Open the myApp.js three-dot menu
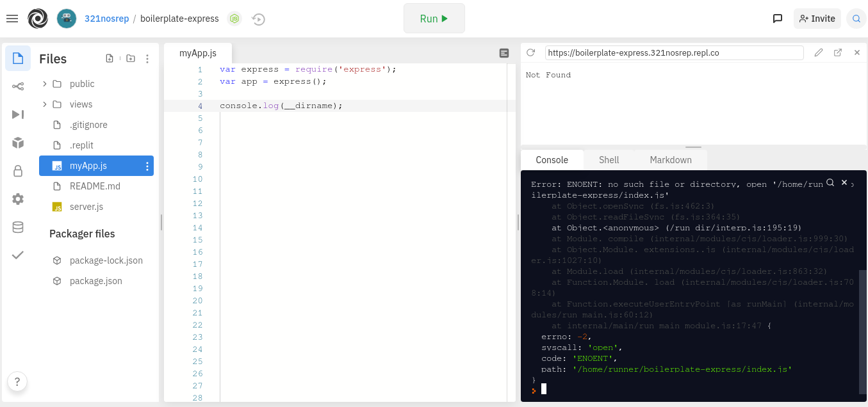Screen dimensions: 868x407 (147, 165)
